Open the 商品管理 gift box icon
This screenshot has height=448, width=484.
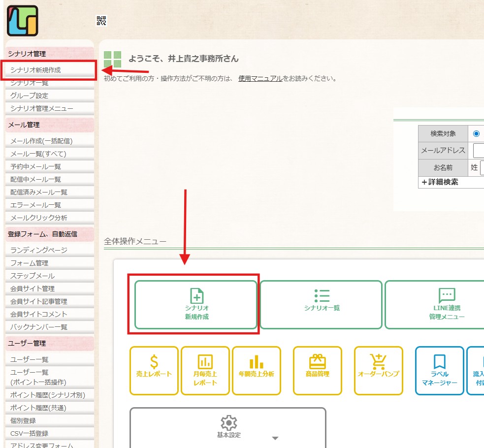[317, 361]
